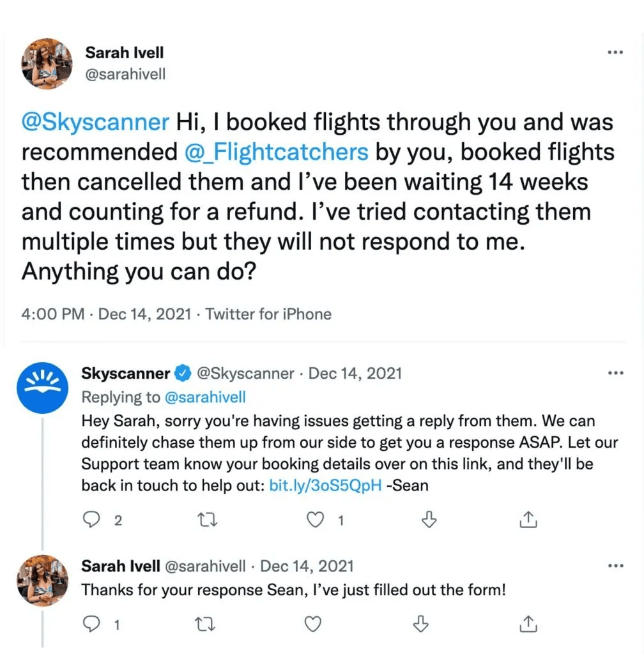
Task: Open more options on Skyscanner's reply
Action: point(615,372)
